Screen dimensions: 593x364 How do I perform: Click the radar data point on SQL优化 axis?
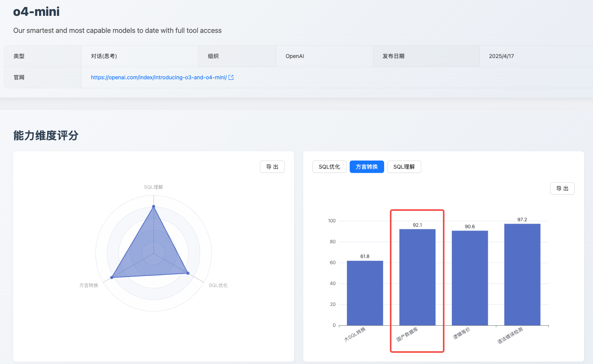188,273
